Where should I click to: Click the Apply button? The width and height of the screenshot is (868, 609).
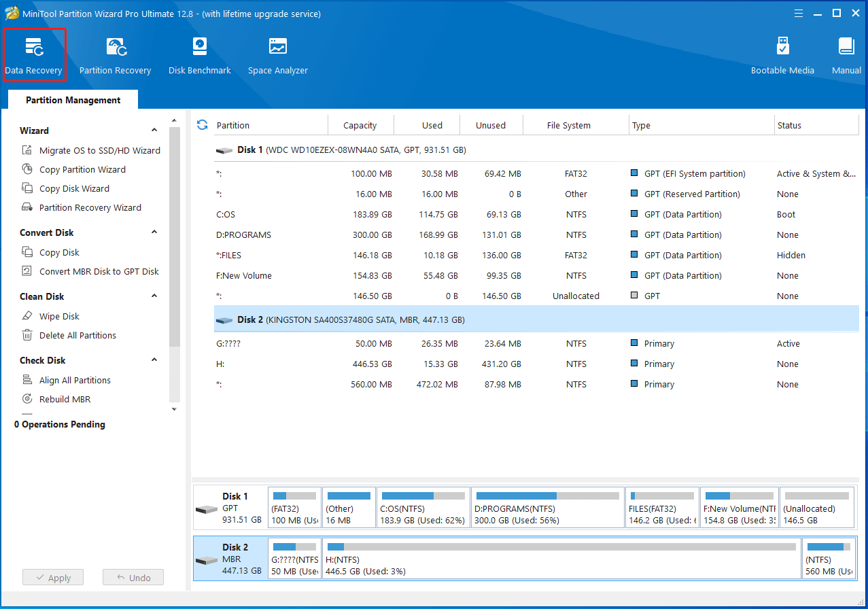point(52,578)
